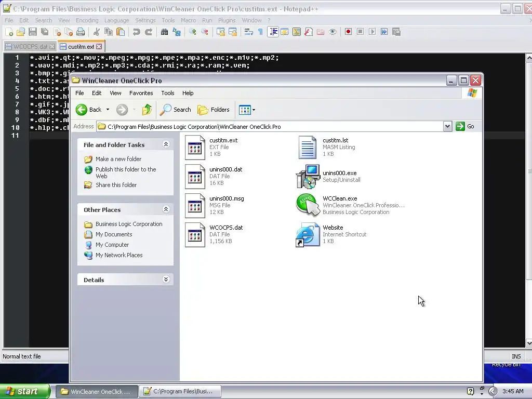Viewport: 532px width, 399px height.
Task: Click Paste clipboard icon in Notepad++
Action: [x=121, y=32]
